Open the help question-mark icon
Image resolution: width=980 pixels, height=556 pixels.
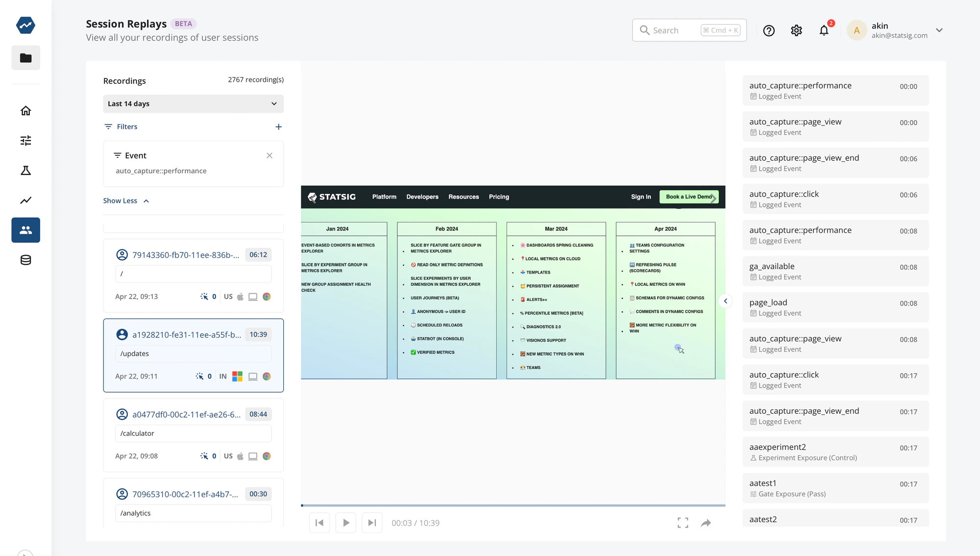pyautogui.click(x=768, y=30)
